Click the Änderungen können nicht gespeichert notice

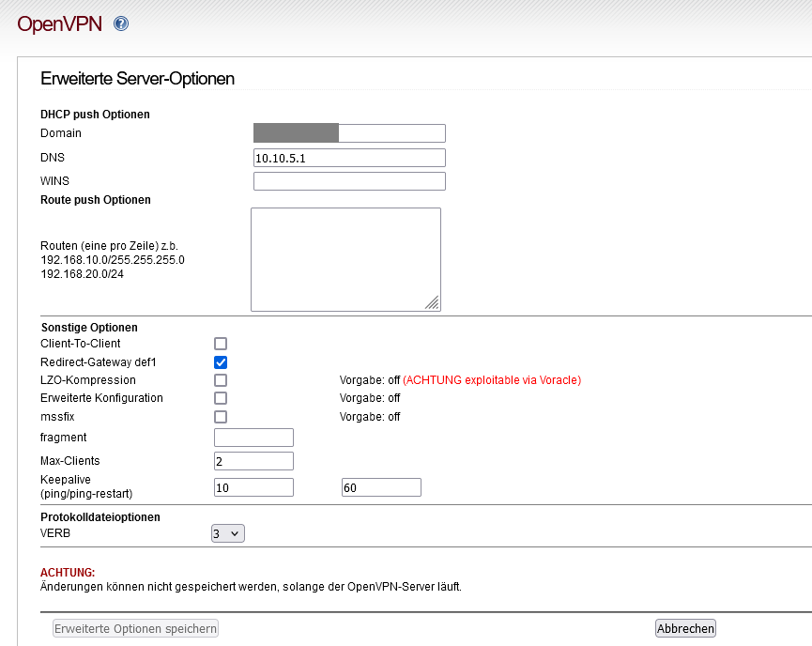(251, 587)
